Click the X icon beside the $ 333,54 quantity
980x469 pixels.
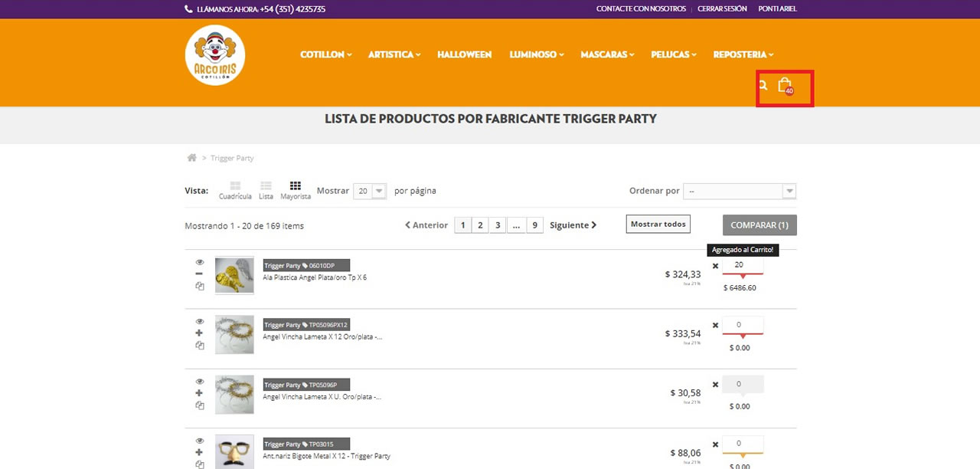point(715,326)
